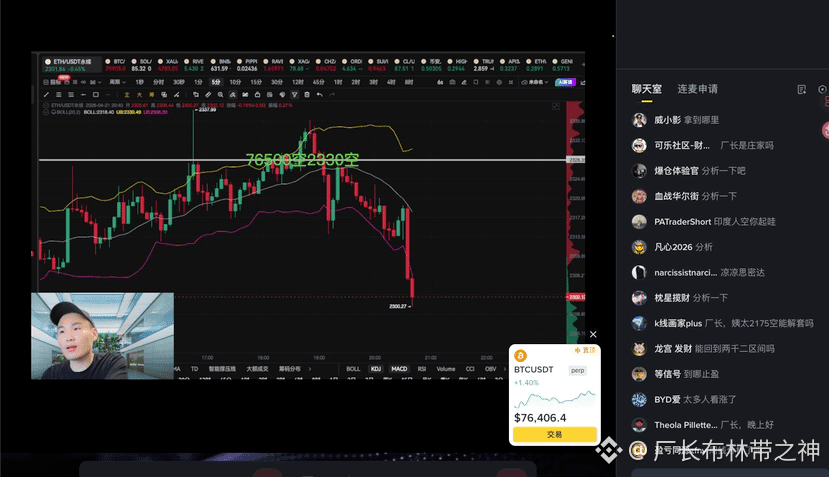Select the 1时 timeframe
This screenshot has height=477, width=829.
pos(338,82)
